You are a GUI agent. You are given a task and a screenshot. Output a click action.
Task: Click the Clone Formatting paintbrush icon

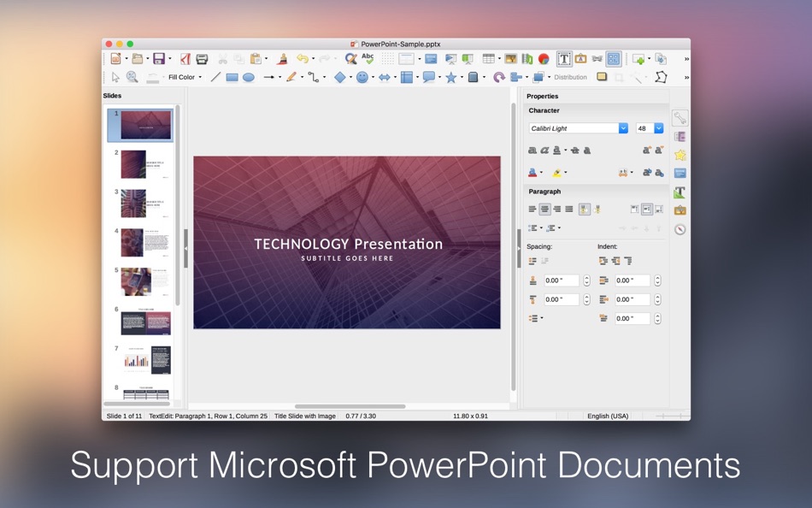(x=282, y=58)
